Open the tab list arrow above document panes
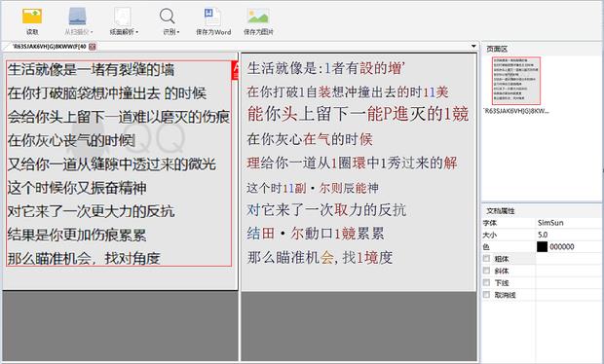604x364 pixels. [473, 47]
